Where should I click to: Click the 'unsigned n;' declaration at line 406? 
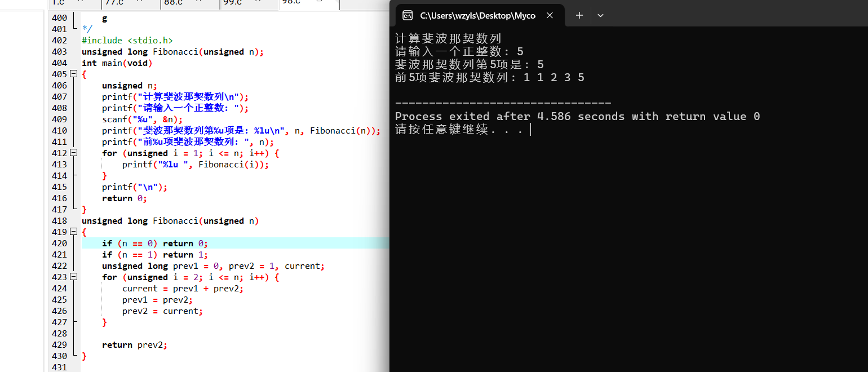[x=130, y=86]
